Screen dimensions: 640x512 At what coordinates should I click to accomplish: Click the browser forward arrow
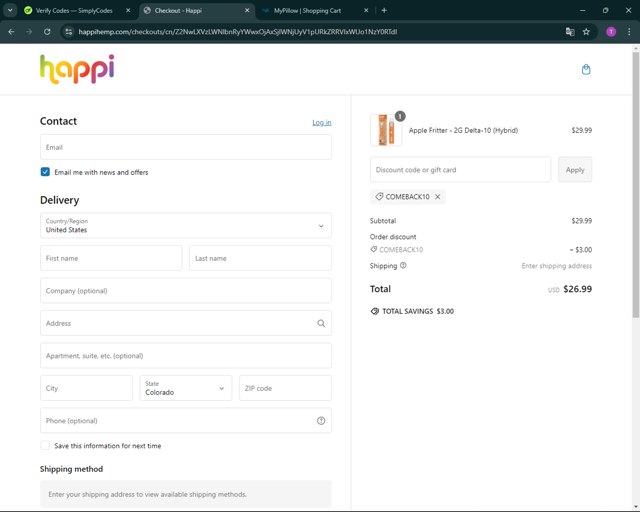[29, 32]
